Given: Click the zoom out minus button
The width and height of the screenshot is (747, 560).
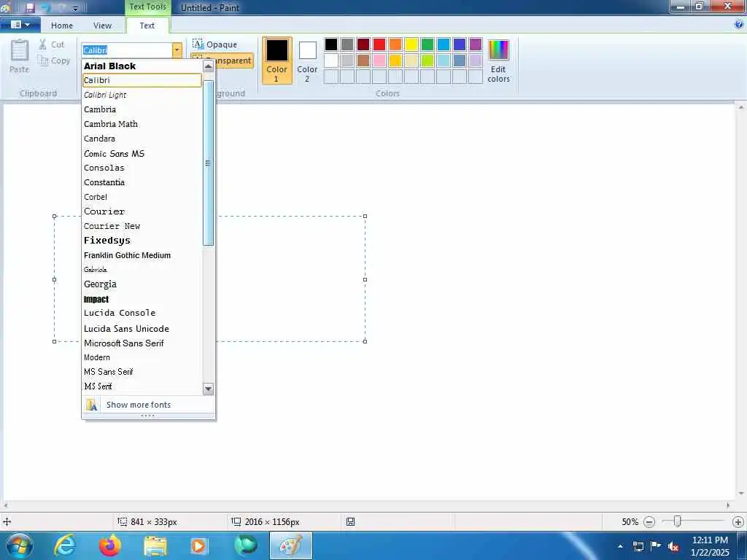Looking at the screenshot, I should [x=649, y=522].
